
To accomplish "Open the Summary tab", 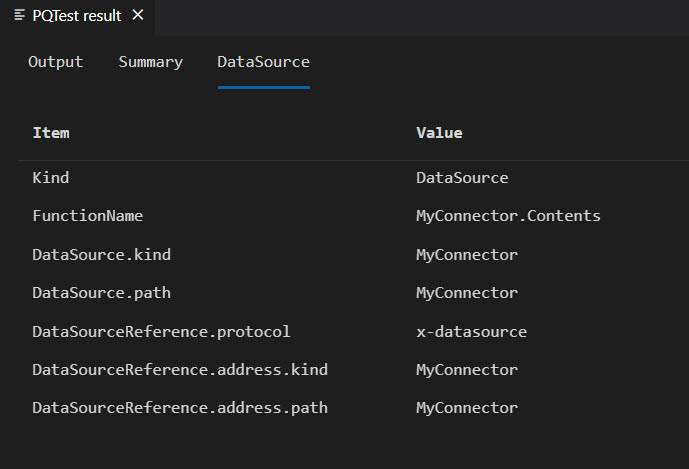I will click(150, 62).
